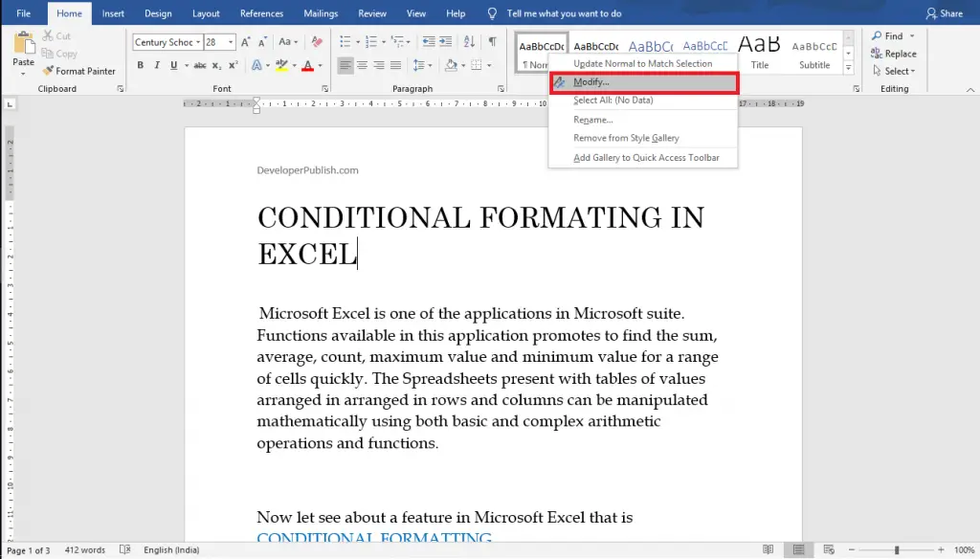Decrease the paragraph indent

428,42
